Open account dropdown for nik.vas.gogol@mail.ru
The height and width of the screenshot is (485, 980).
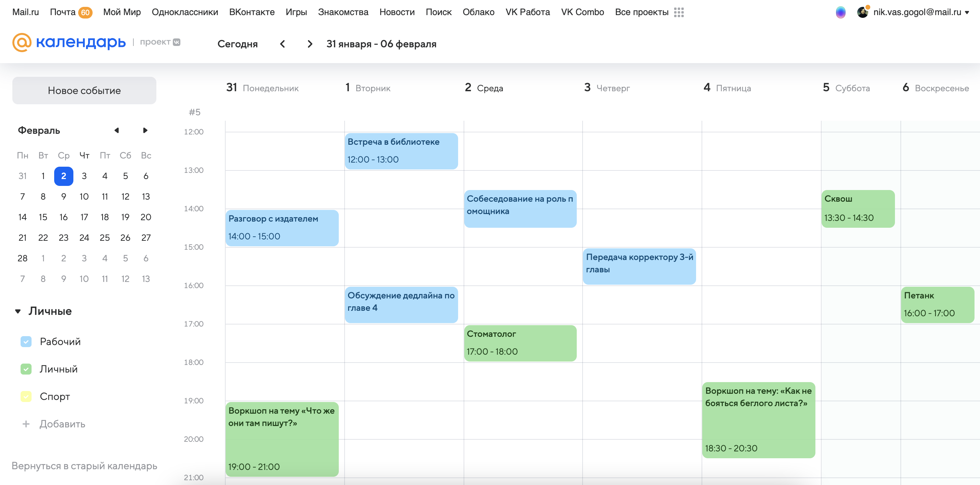[967, 13]
